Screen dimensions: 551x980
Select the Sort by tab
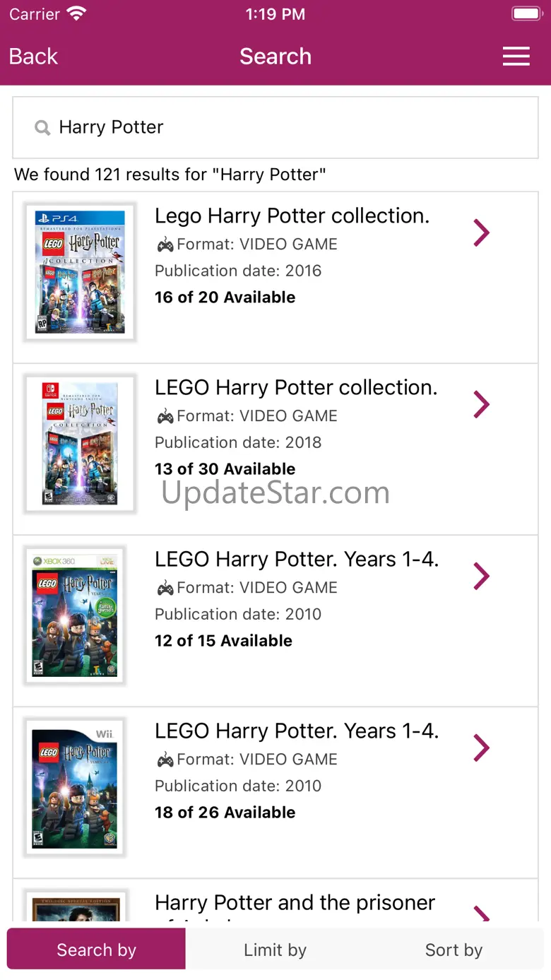point(454,950)
